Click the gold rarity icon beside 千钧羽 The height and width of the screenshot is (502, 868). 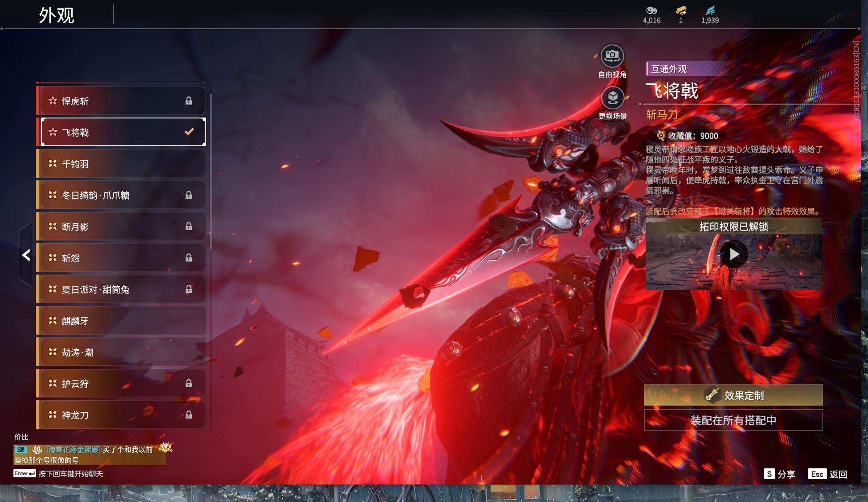click(53, 163)
